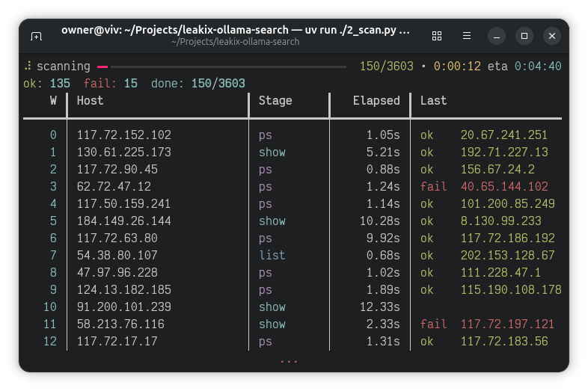
Task: Click the Last column header
Action: (433, 100)
